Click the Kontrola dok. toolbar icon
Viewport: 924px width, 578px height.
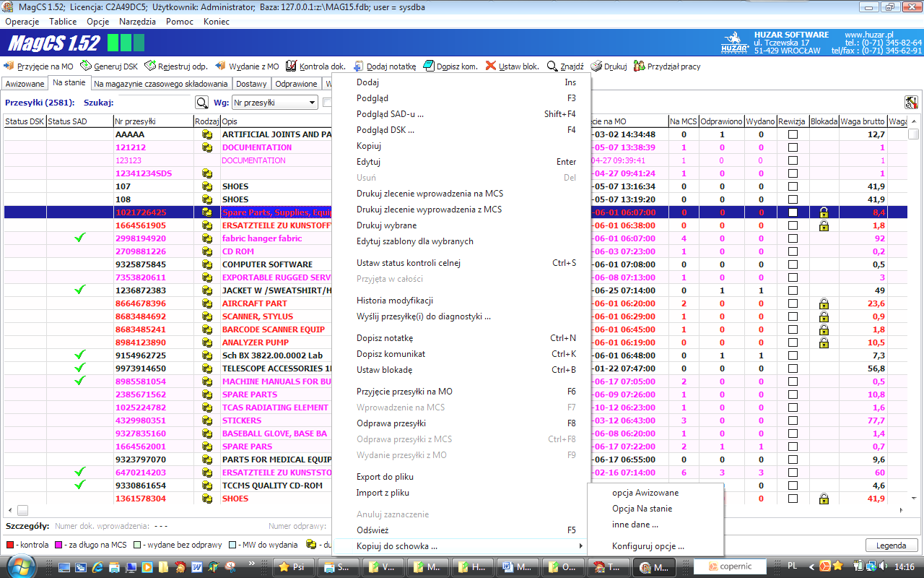point(292,66)
